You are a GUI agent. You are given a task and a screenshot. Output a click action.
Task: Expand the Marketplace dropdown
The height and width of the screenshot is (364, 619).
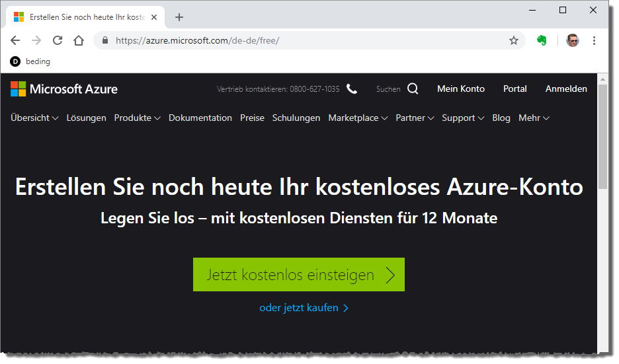click(x=358, y=118)
